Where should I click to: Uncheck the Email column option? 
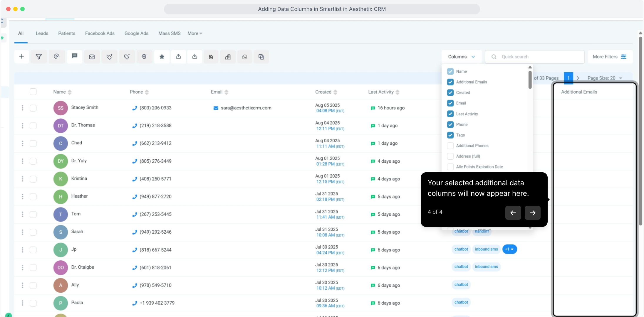click(450, 103)
